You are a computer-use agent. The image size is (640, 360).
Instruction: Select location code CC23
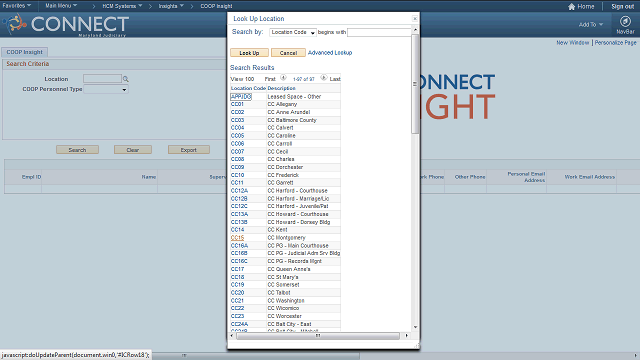point(237,316)
